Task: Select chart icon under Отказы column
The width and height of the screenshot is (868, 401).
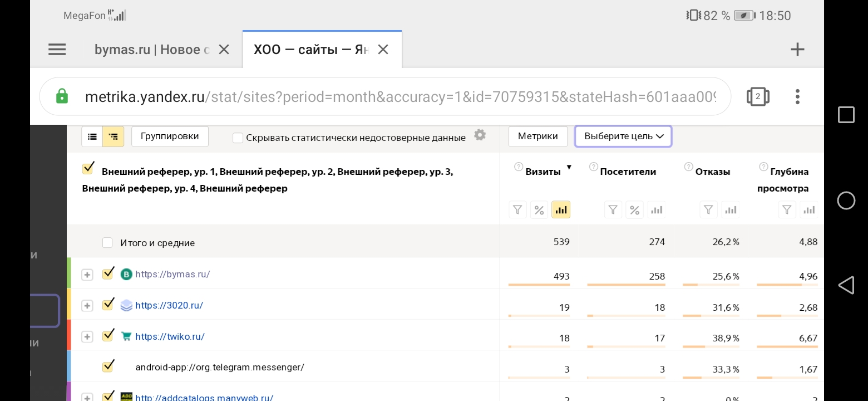Action: 731,210
